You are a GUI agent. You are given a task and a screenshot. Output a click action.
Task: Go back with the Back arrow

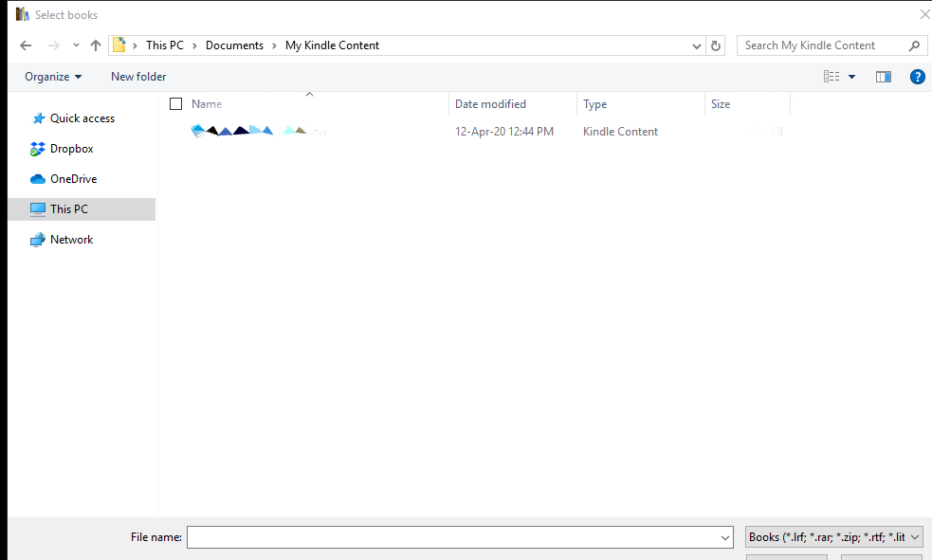[26, 45]
